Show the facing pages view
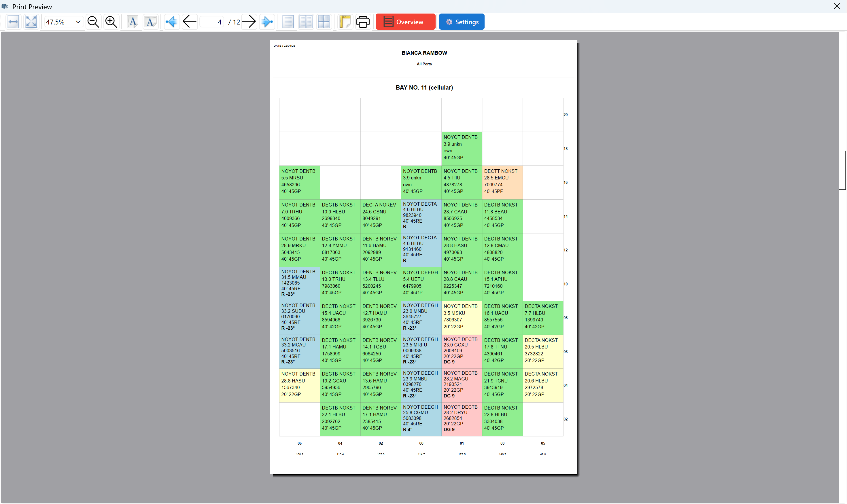 pyautogui.click(x=306, y=22)
